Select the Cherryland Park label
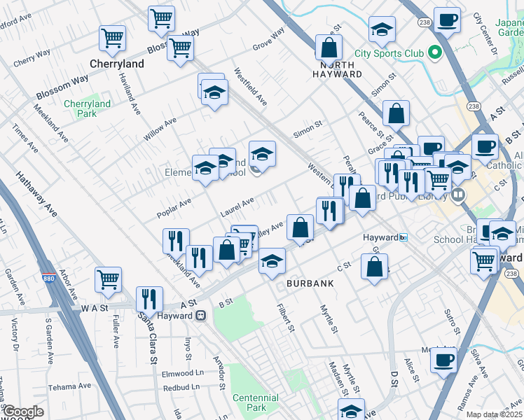The image size is (524, 420). pyautogui.click(x=88, y=108)
